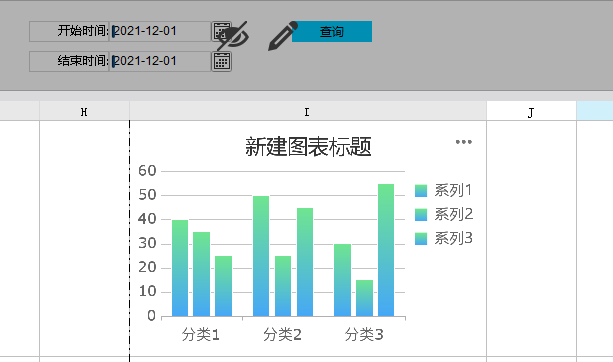Click the first bar of 分类1
This screenshot has height=362, width=613.
click(x=180, y=268)
